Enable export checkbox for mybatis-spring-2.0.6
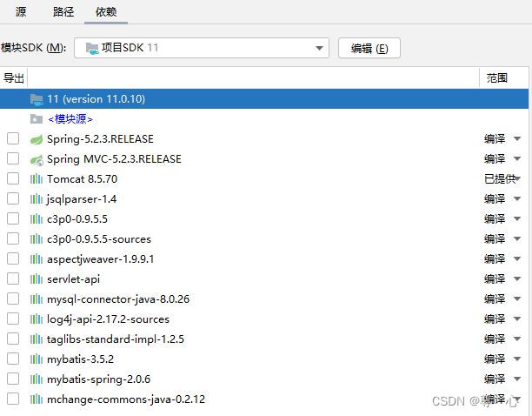Image resolution: width=532 pixels, height=416 pixels. coord(13,379)
